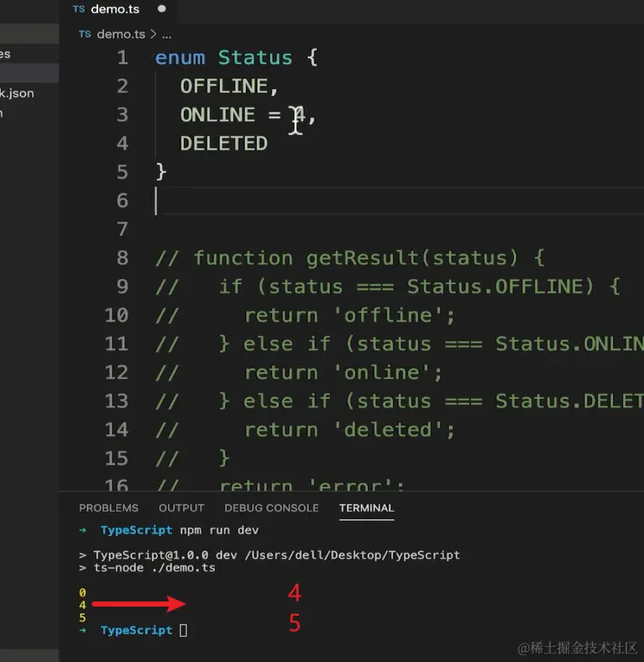
Task: Click the 'enum' keyword on line 1
Action: click(180, 58)
